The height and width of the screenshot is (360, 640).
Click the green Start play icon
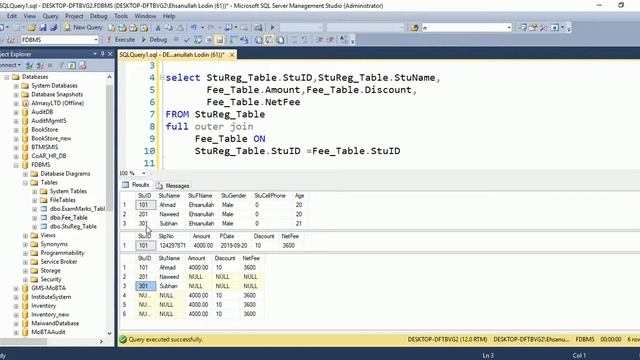point(272,27)
